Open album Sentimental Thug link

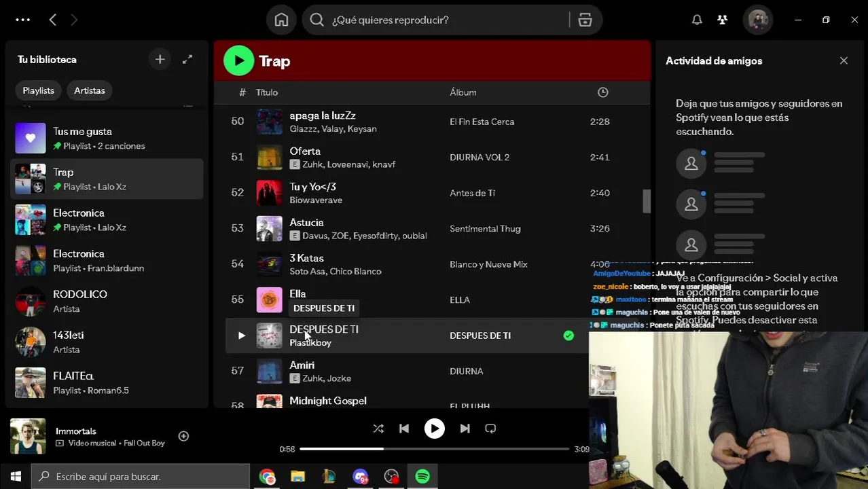tap(485, 228)
